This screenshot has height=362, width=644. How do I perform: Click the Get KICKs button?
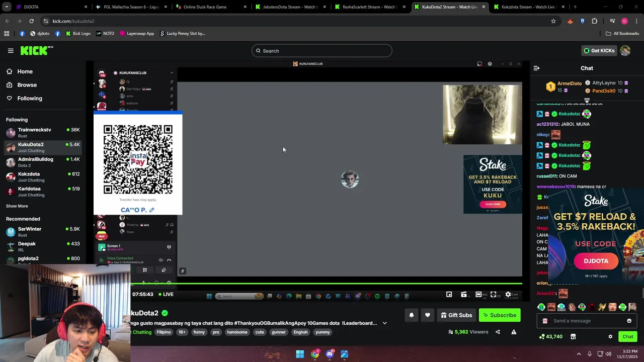[x=599, y=51]
